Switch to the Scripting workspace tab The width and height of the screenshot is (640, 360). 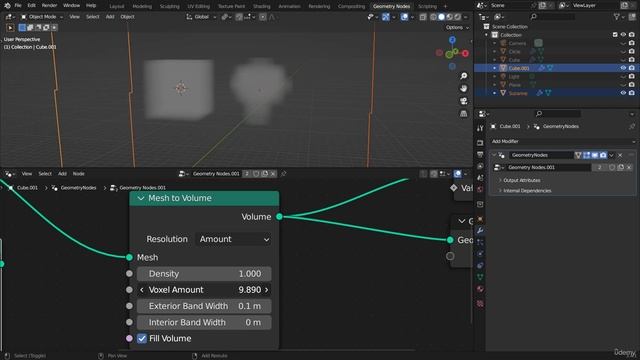tap(427, 6)
